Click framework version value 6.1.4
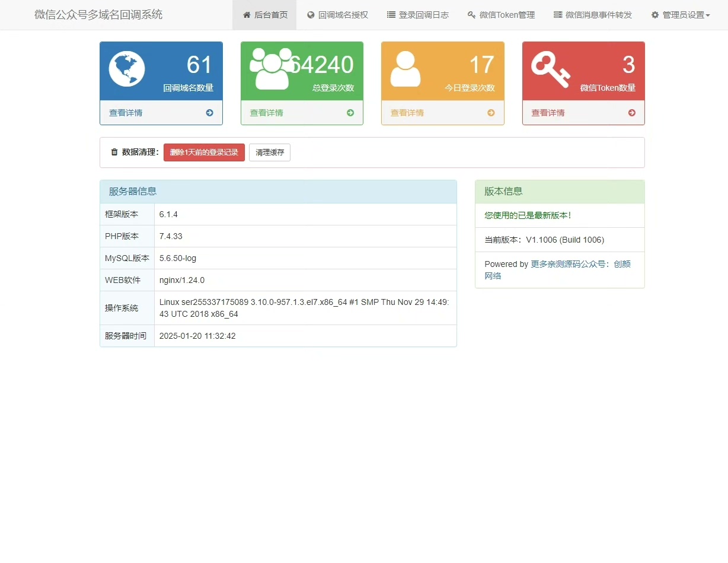Viewport: 728px width, 563px height. click(x=168, y=214)
